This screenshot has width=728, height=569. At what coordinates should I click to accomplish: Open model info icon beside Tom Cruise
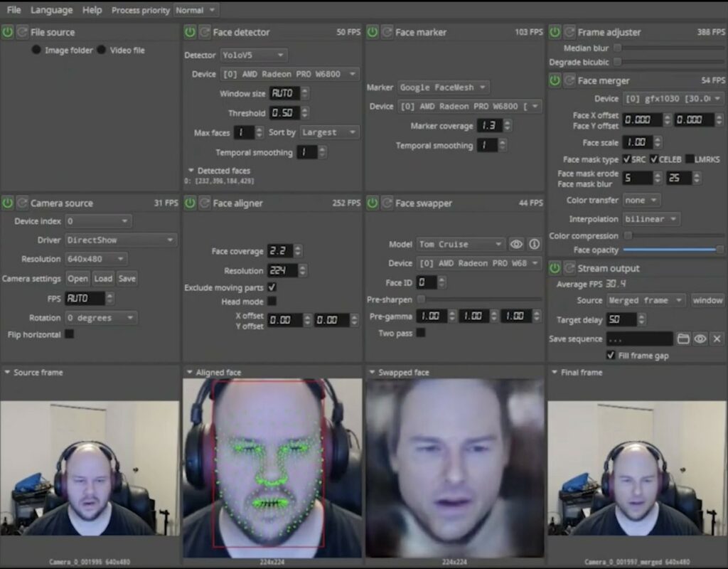tap(535, 245)
